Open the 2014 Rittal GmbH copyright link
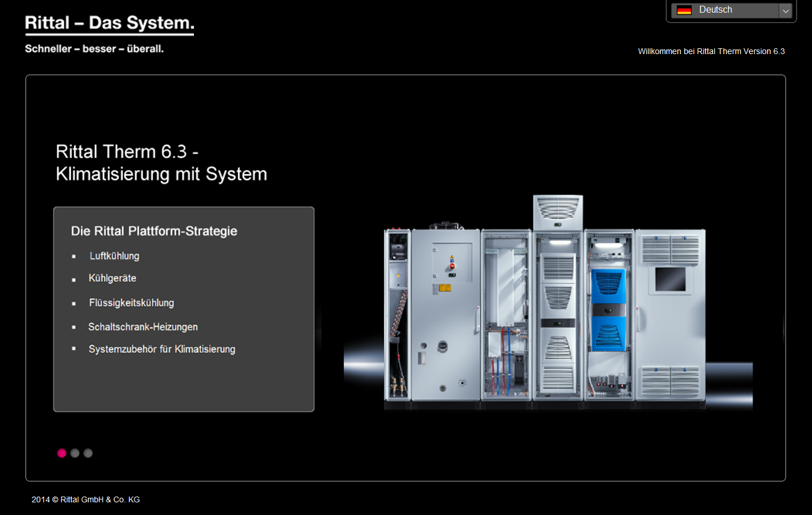Screen dimensions: 812x515 (85, 499)
